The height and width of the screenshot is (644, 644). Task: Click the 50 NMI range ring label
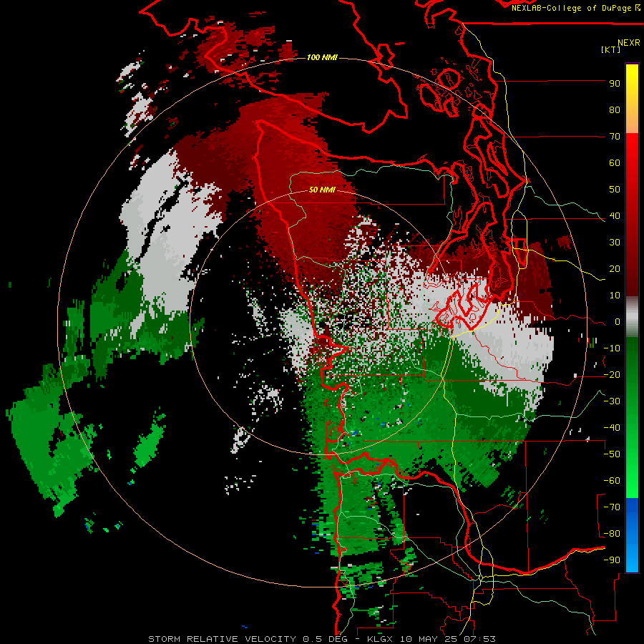pos(322,190)
